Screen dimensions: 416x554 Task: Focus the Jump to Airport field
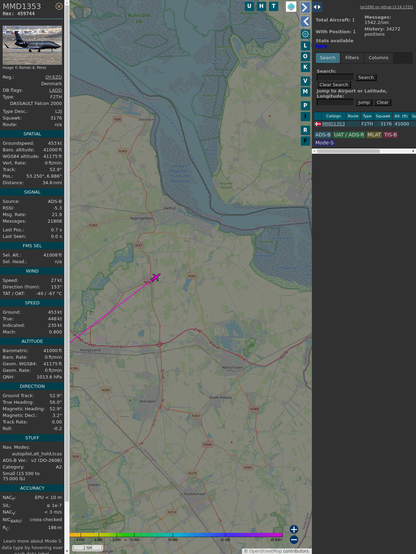[335, 102]
